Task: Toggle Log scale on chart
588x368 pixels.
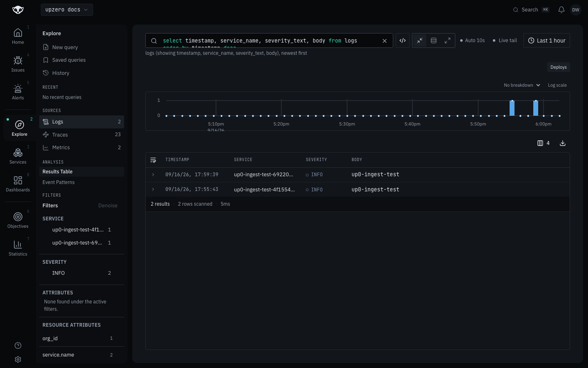Action: coord(557,85)
